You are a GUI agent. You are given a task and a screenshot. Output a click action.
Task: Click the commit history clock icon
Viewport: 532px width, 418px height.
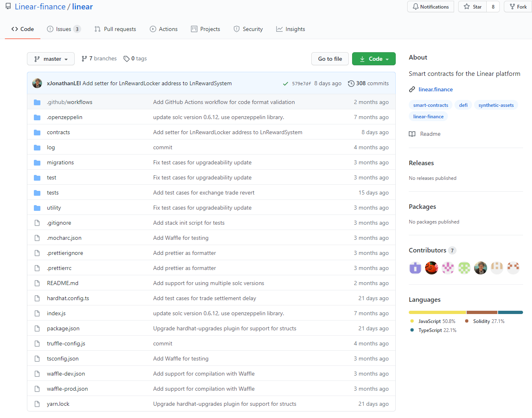coord(351,83)
